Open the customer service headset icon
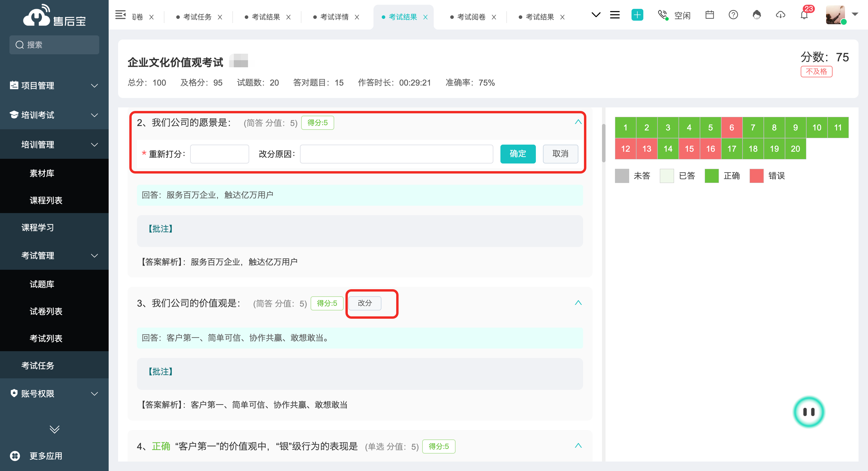The image size is (868, 471). click(x=757, y=15)
